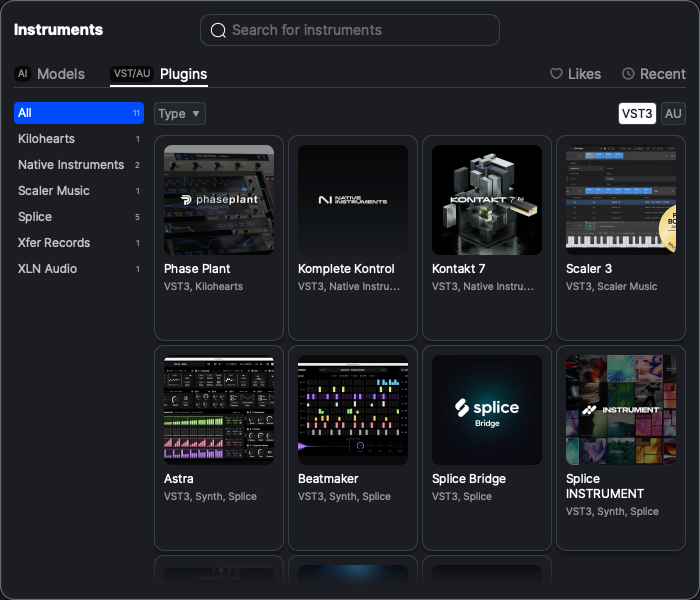Select the Splice Bridge thumbnail
700x600 pixels.
[487, 410]
